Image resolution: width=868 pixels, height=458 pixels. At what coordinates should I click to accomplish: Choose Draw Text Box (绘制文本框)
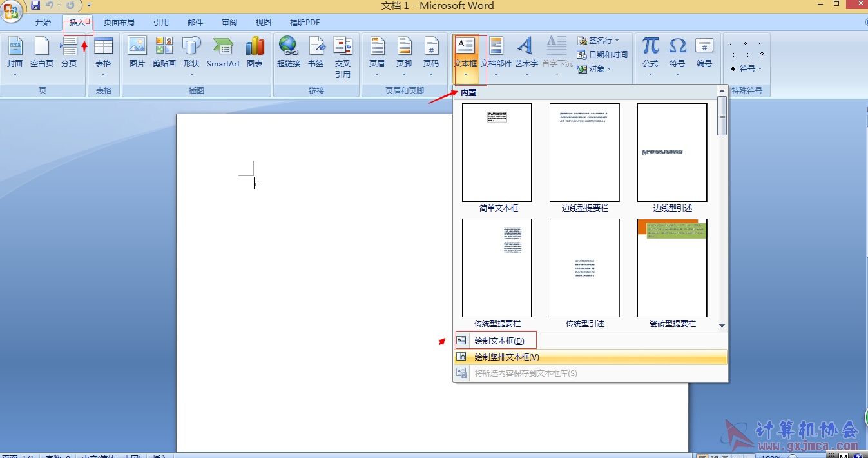(x=590, y=341)
